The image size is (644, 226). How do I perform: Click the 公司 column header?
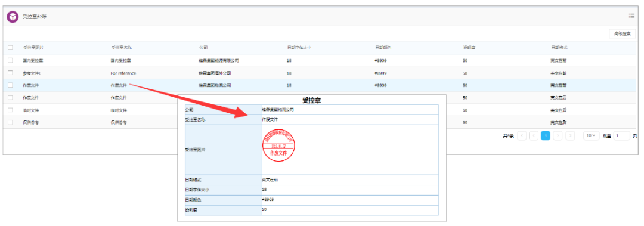203,48
